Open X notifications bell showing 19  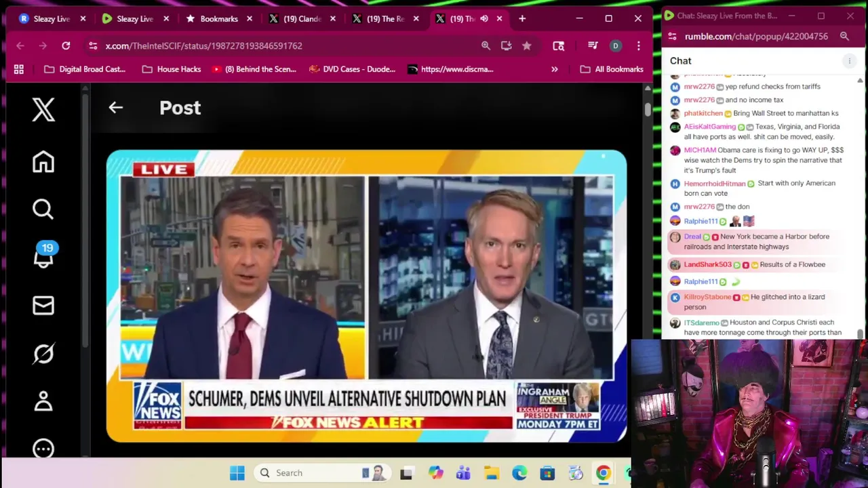pos(43,256)
